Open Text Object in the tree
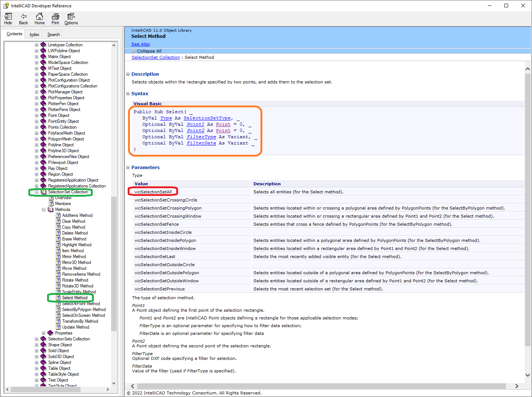 (58, 380)
